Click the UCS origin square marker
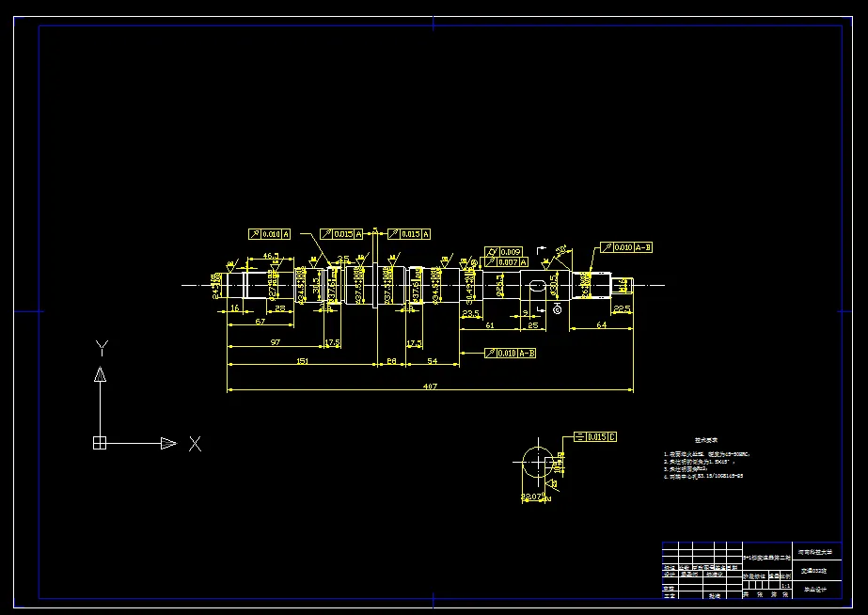Screen dimensions: 868x615 point(100,443)
